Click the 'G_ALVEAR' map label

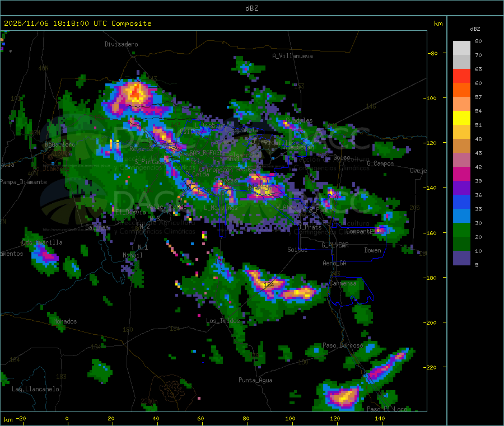pyautogui.click(x=335, y=245)
